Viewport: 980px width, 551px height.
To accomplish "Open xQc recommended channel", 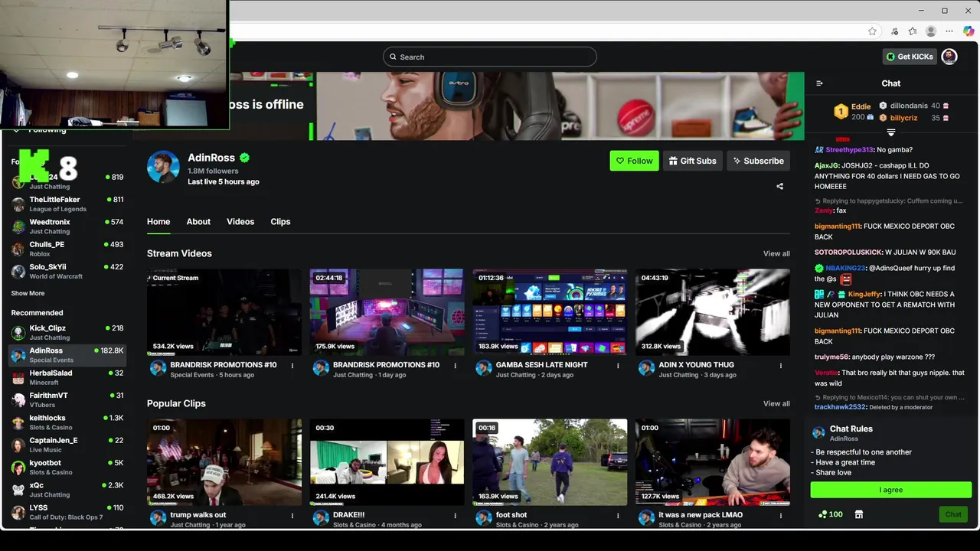I will (x=67, y=490).
